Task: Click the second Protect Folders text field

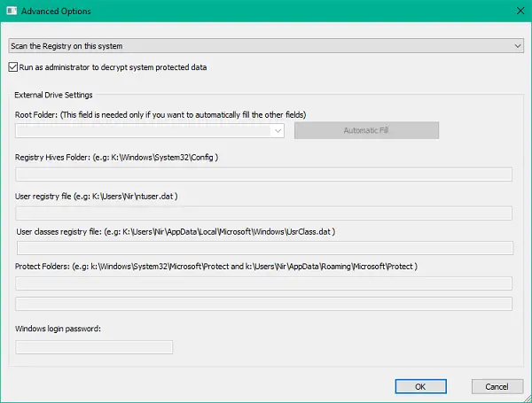Action: 263,304
